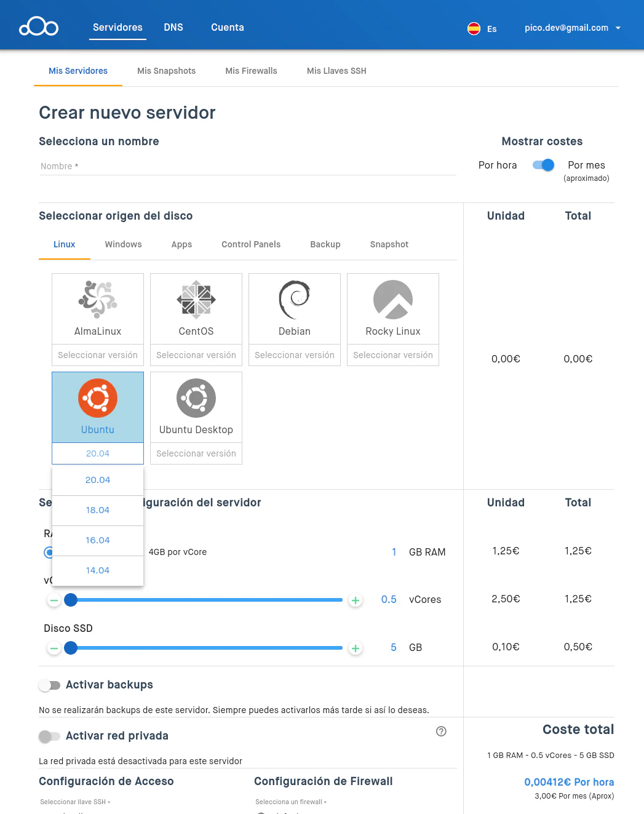Viewport: 644px width, 814px height.
Task: Increase vCores with the plus button
Action: pos(356,600)
